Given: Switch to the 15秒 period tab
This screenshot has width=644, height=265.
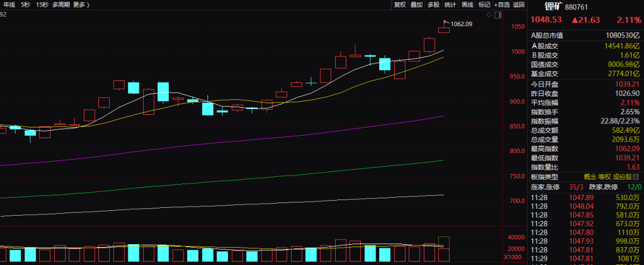Looking at the screenshot, I should point(42,5).
